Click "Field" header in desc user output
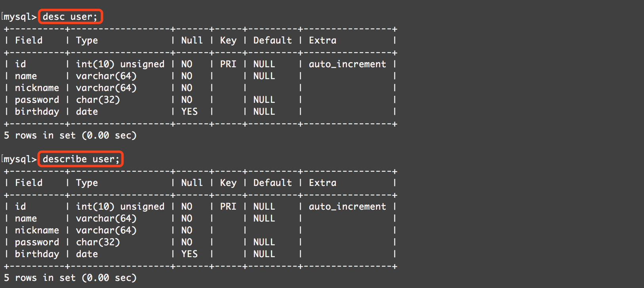Screen dimensions: 644x288 click(x=29, y=40)
